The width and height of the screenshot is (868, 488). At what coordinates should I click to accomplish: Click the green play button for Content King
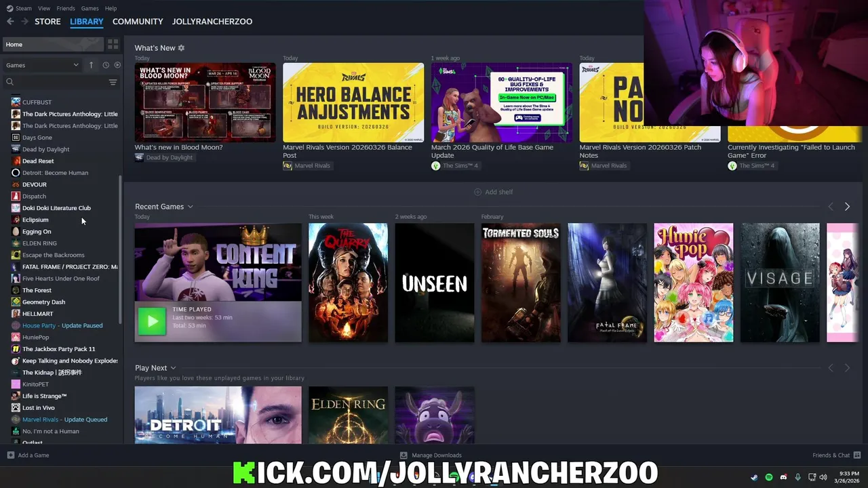click(x=152, y=321)
